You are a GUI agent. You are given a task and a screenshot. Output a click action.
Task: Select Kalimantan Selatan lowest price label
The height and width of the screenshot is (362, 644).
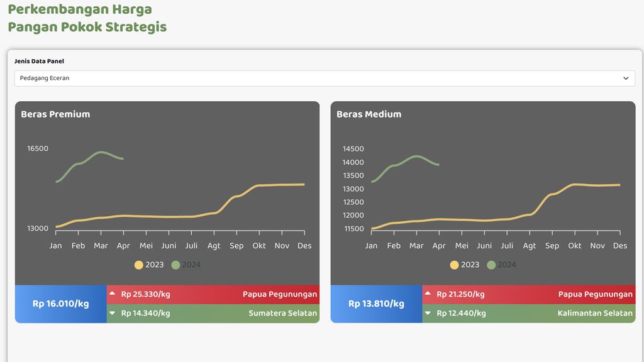[x=595, y=313]
